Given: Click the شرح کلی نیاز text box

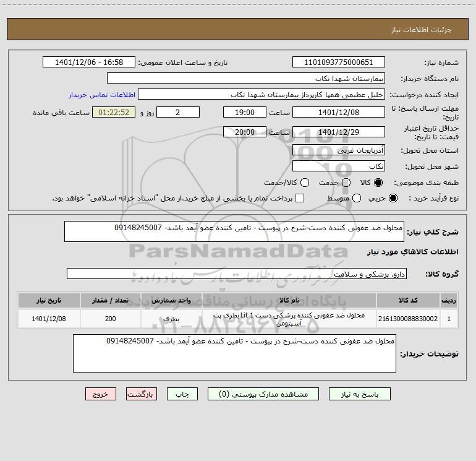Looking at the screenshot, I should (x=234, y=231).
